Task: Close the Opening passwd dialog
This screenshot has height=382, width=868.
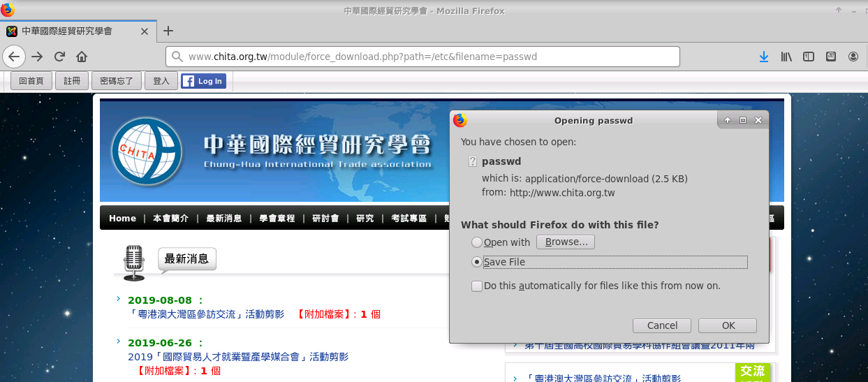Action: pyautogui.click(x=758, y=120)
